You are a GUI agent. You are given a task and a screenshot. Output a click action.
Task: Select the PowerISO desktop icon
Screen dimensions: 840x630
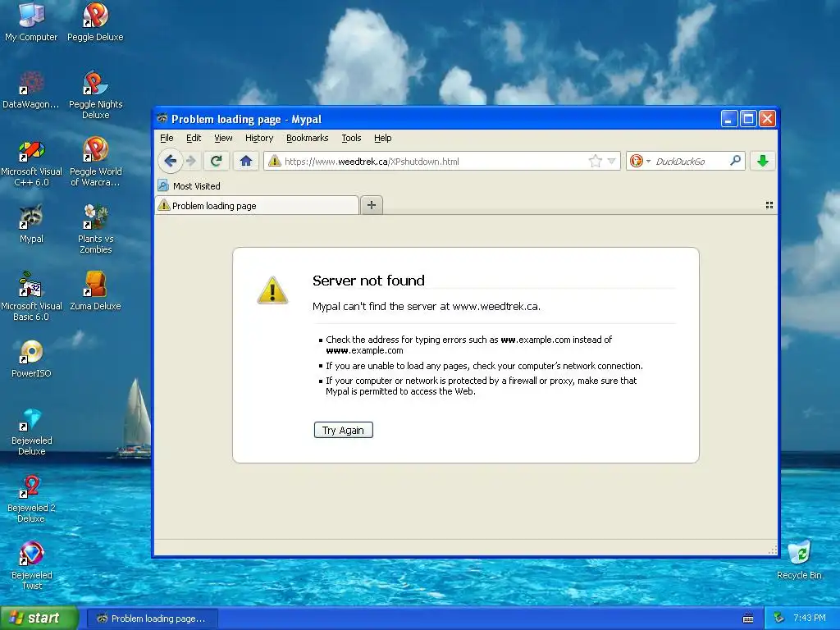tap(31, 359)
